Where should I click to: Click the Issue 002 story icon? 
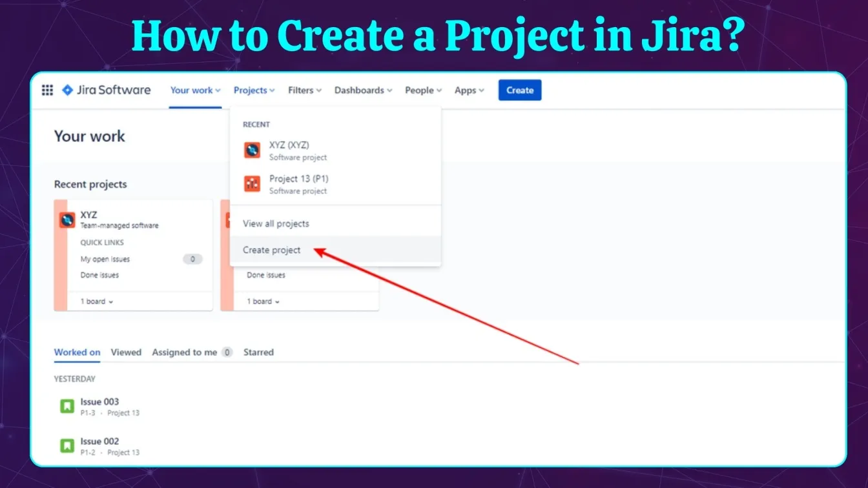pos(67,446)
